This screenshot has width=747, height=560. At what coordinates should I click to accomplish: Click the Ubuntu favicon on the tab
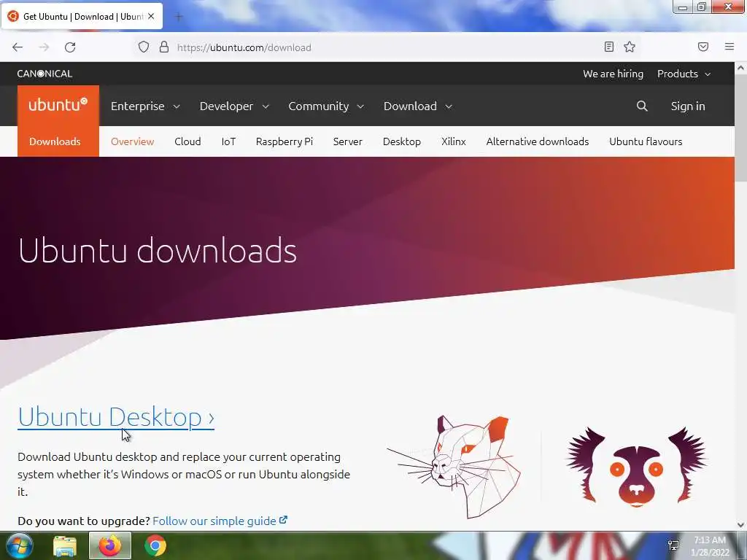tap(13, 16)
